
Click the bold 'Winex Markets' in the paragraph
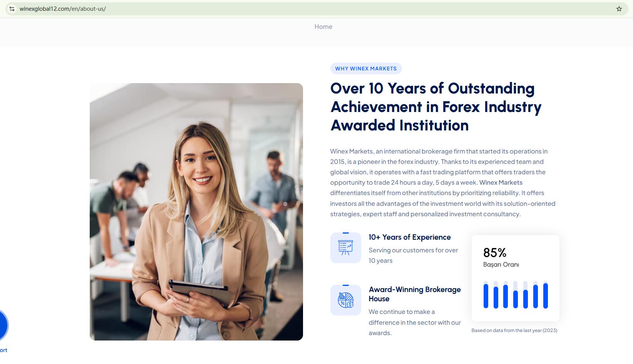501,182
